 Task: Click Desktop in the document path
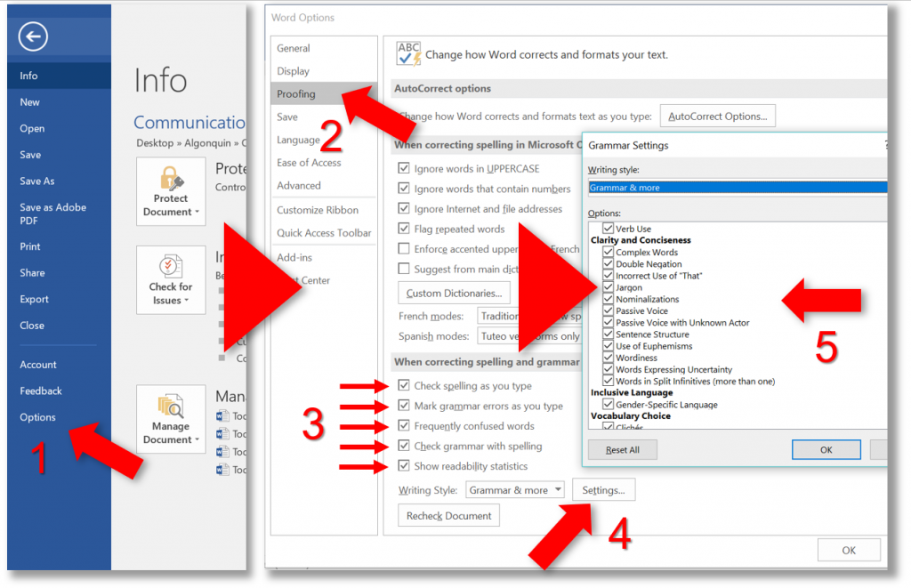click(155, 143)
